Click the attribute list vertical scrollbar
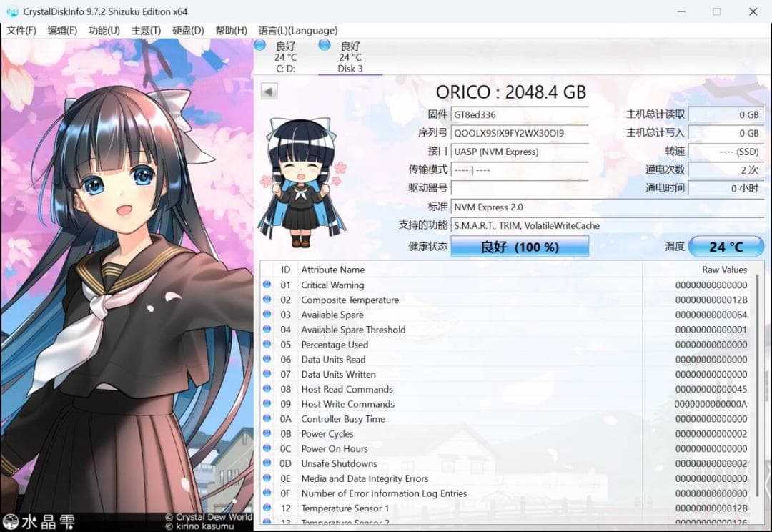Image resolution: width=772 pixels, height=532 pixels. [758, 384]
